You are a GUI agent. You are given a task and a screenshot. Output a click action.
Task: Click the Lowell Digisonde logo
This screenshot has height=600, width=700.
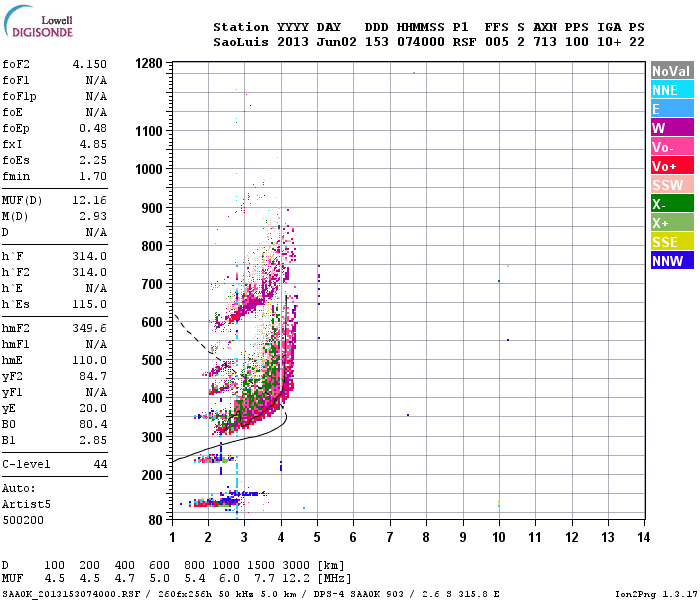[x=38, y=21]
